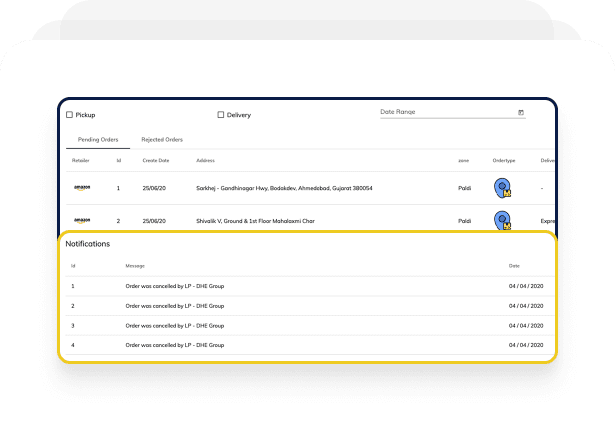Image resolution: width=615 pixels, height=421 pixels.
Task: Click ordertype pin icon for Sarkhej order
Action: [502, 188]
